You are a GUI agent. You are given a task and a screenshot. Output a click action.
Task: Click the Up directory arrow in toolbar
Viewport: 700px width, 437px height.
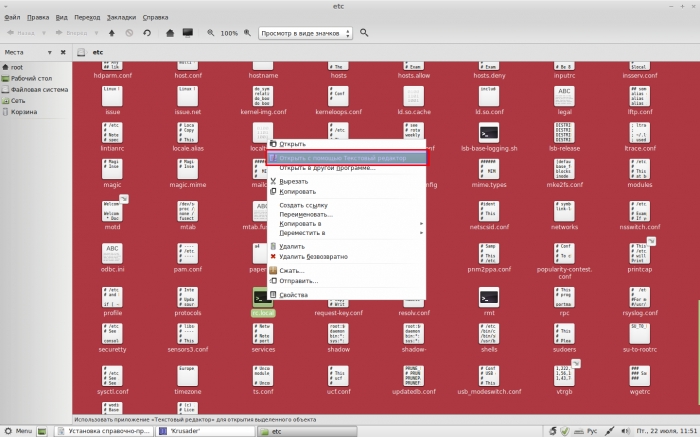(111, 33)
